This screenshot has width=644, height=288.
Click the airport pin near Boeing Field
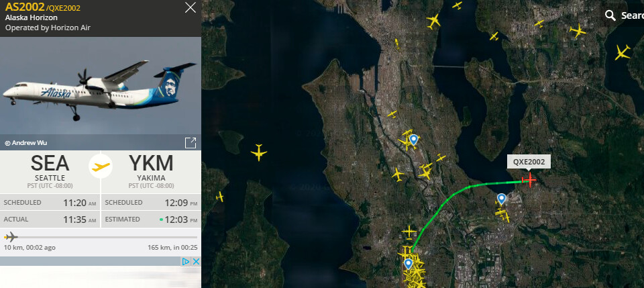point(413,140)
